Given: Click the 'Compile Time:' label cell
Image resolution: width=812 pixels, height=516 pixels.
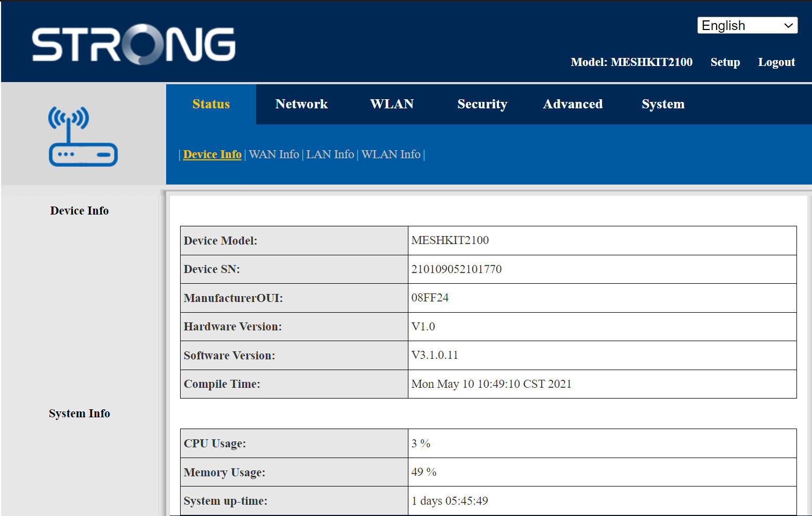Looking at the screenshot, I should [294, 384].
